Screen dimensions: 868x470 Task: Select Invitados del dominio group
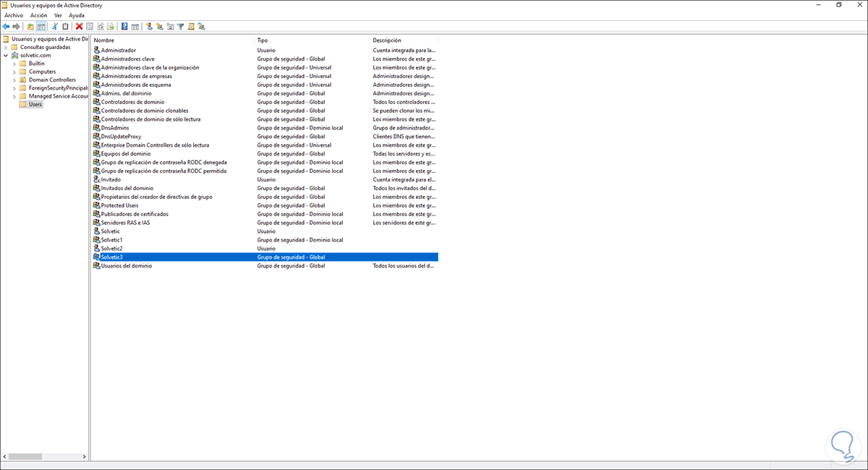tap(265, 188)
